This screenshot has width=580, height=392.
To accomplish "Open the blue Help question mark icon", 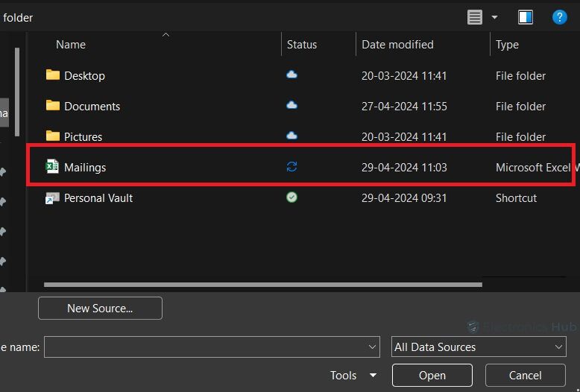I will pyautogui.click(x=559, y=17).
